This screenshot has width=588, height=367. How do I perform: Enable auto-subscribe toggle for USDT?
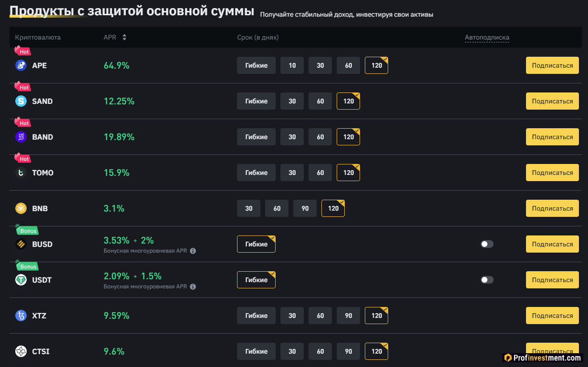(x=487, y=280)
